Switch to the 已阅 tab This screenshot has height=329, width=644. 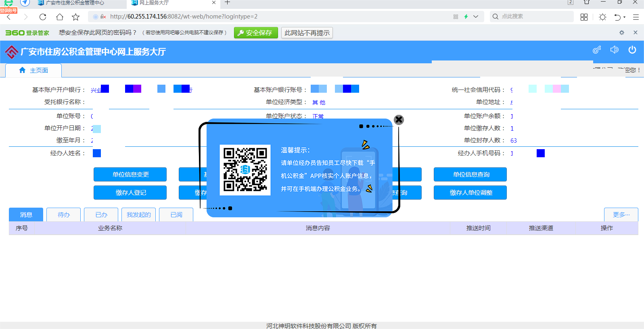[176, 214]
